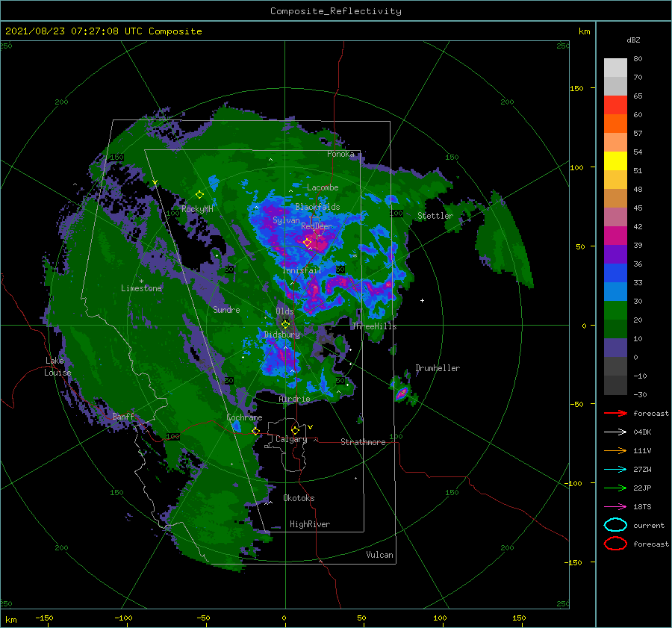Image resolution: width=672 pixels, height=628 pixels.
Task: Click the Didsbury town label
Action: tap(281, 335)
